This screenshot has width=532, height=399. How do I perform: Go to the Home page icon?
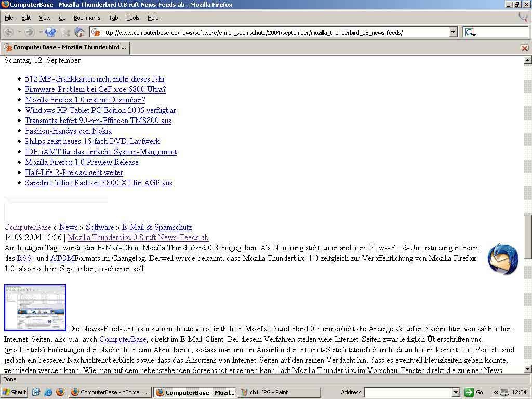(79, 33)
